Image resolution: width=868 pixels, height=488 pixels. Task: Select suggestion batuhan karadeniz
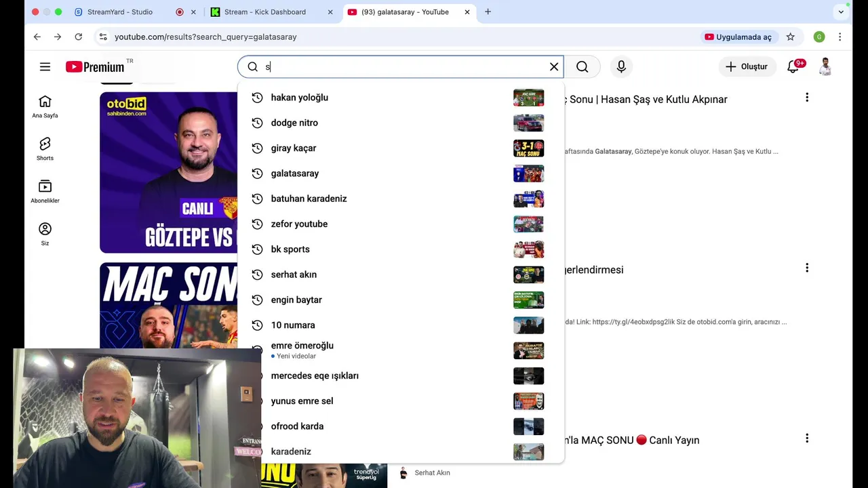click(401, 199)
